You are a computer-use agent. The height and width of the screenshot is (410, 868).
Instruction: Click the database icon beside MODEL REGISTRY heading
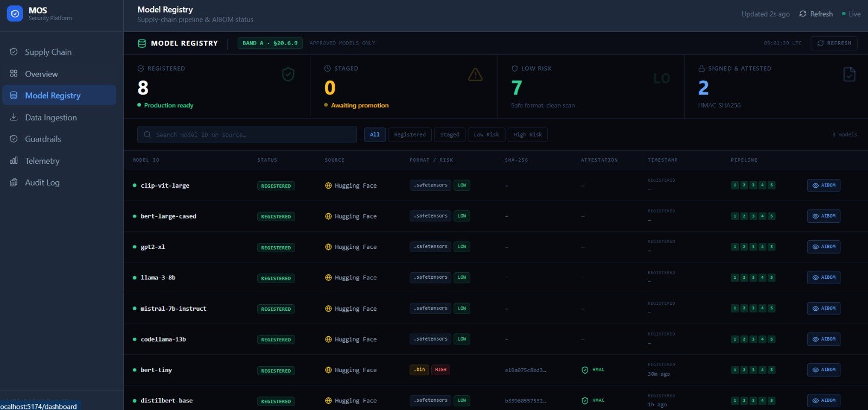[x=142, y=43]
